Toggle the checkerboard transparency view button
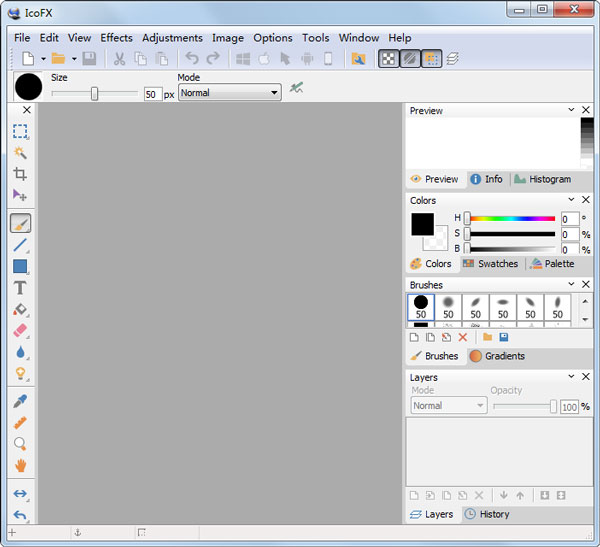Image resolution: width=600 pixels, height=547 pixels. click(387, 59)
